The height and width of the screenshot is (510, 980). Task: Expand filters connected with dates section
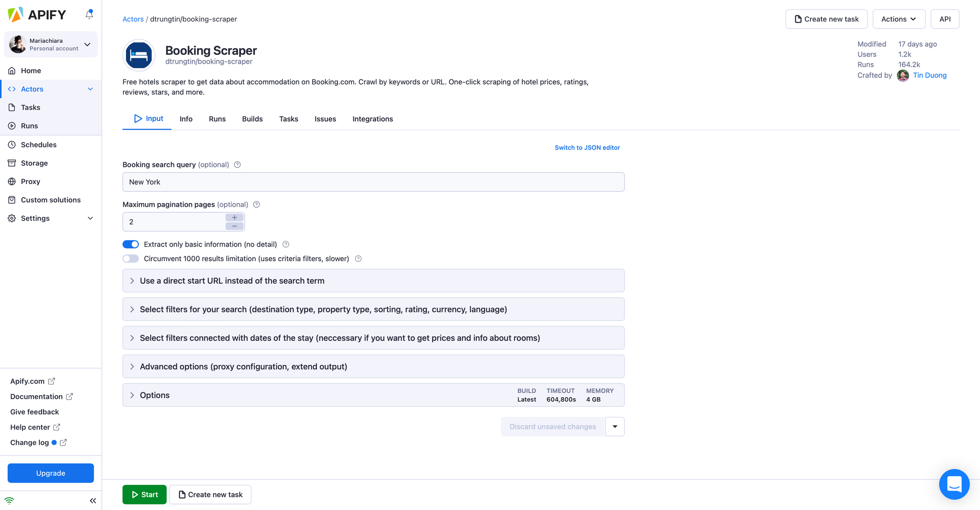(x=373, y=338)
